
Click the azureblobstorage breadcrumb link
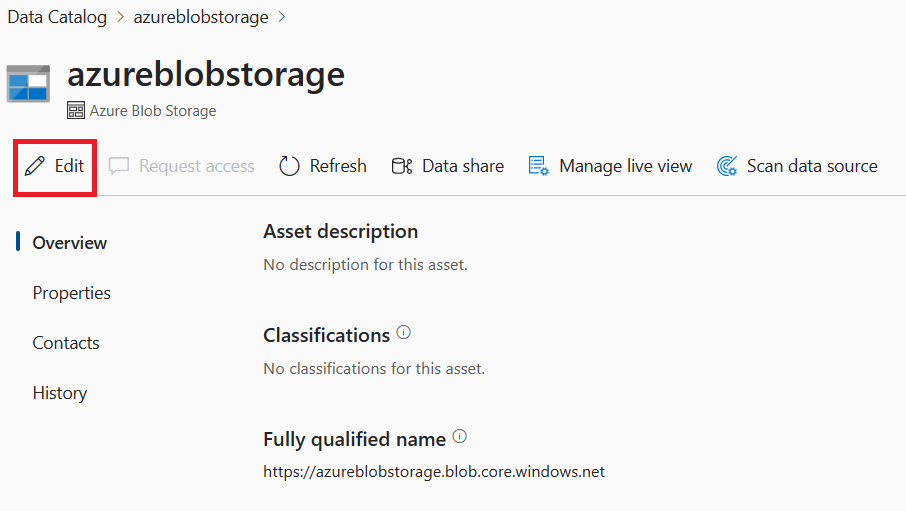pyautogui.click(x=201, y=17)
